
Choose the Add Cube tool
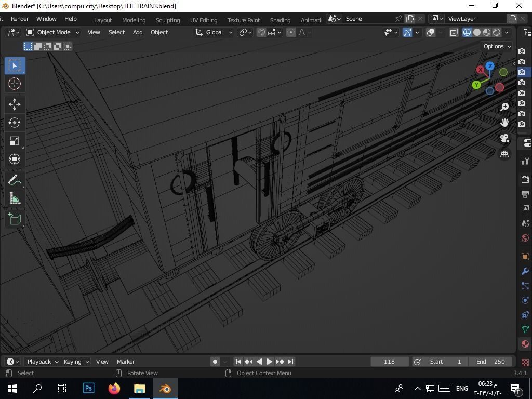coord(15,219)
